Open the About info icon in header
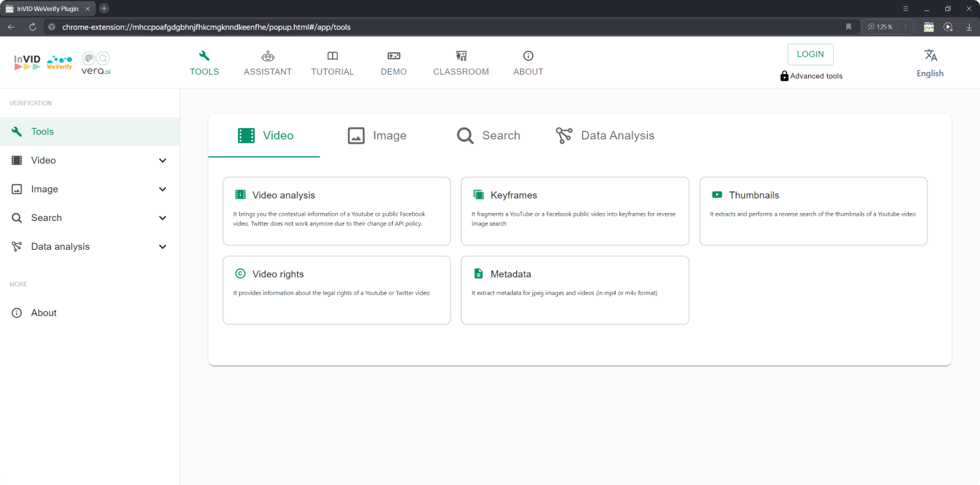 click(x=529, y=56)
